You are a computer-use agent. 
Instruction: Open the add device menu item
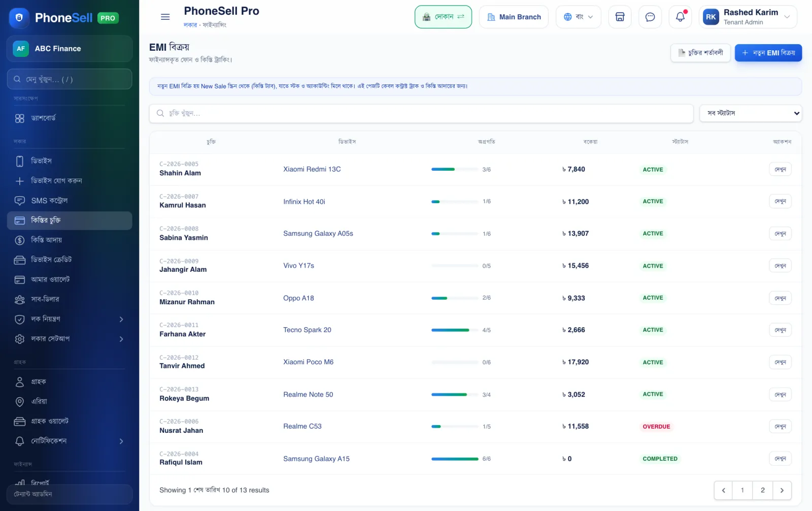coord(70,181)
